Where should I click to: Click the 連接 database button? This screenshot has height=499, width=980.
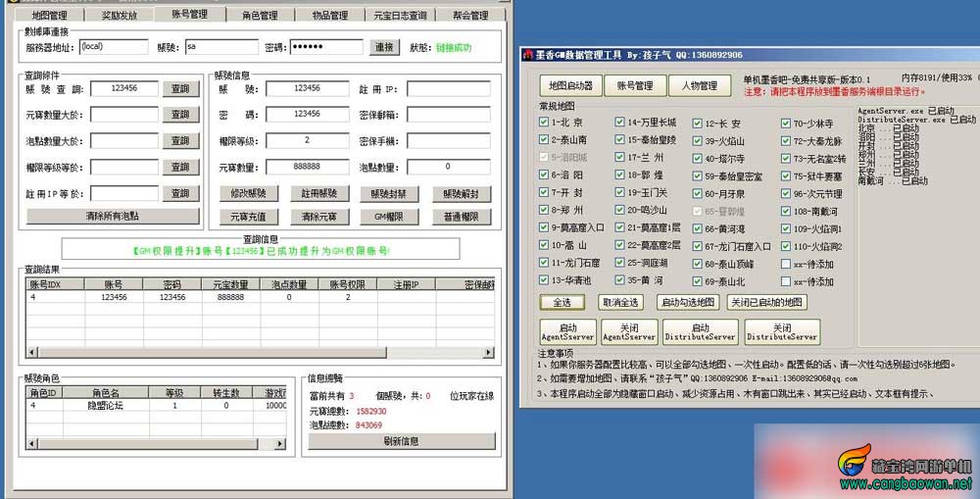pyautogui.click(x=384, y=47)
